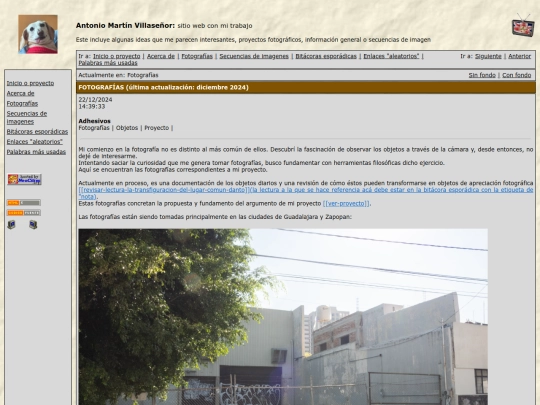Click the 'Antonio Martín Villaseñor:' site title
Viewport: 540px width, 405px height.
125,25
